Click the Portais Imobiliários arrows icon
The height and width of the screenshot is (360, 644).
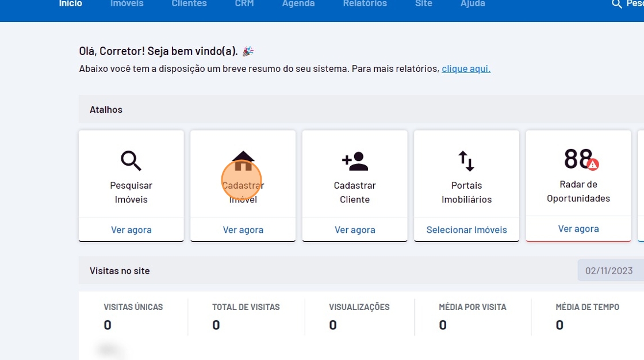(466, 161)
